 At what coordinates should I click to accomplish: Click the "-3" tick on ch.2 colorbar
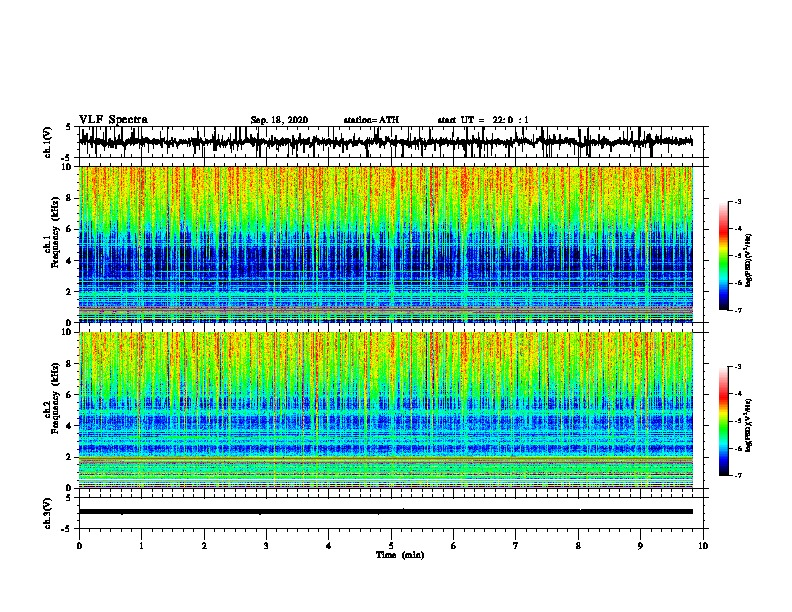(x=737, y=367)
